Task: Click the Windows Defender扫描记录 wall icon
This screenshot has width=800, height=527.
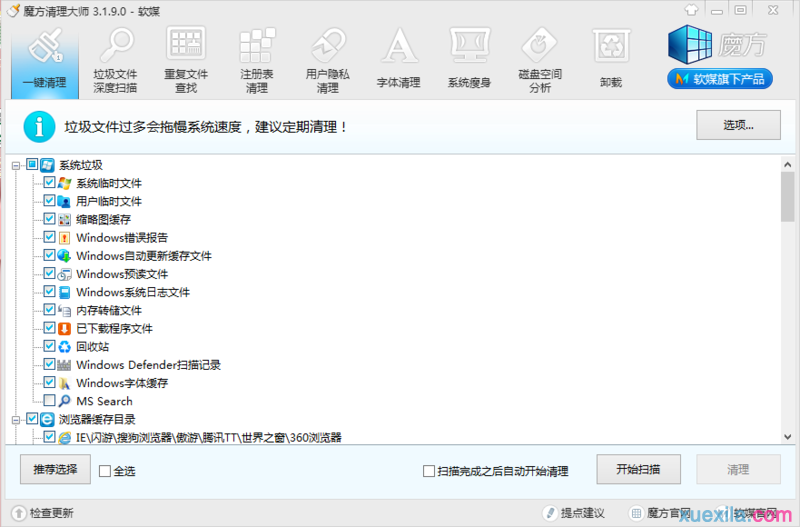Action: [64, 365]
